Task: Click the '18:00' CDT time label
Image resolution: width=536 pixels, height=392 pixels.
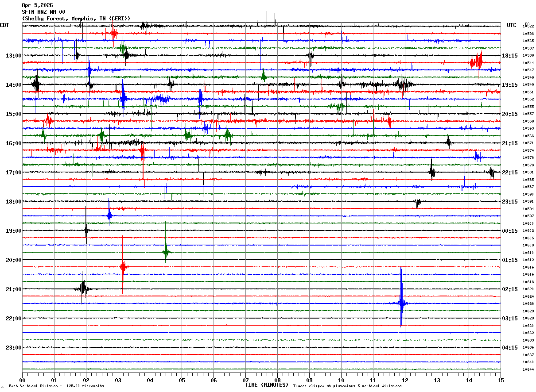Action: pyautogui.click(x=14, y=202)
